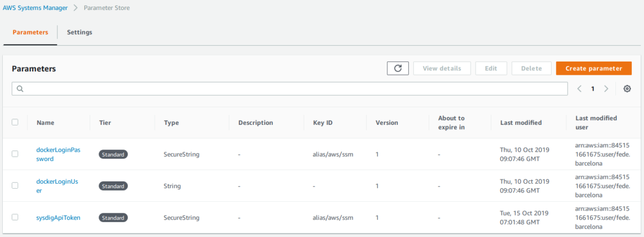This screenshot has height=237, width=644.
Task: Click alias/aws/ssm key in dockerLoginPassword row
Action: (x=333, y=155)
